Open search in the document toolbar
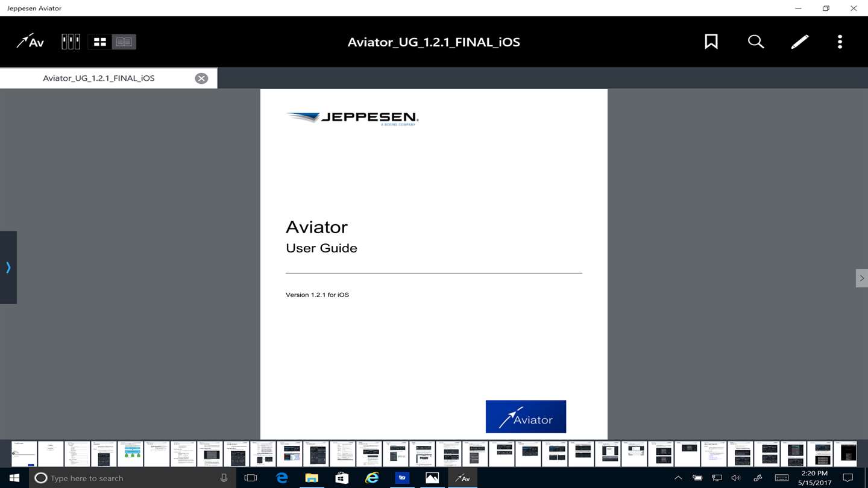The height and width of the screenshot is (488, 868). [x=756, y=42]
